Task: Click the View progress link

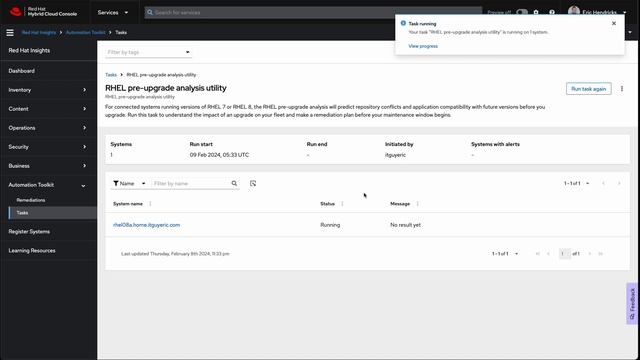Action: tap(423, 46)
